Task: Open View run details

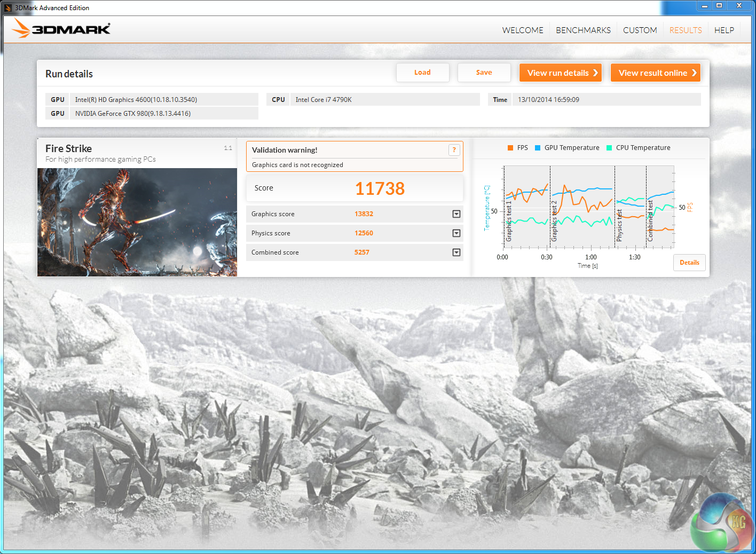Action: pos(561,73)
